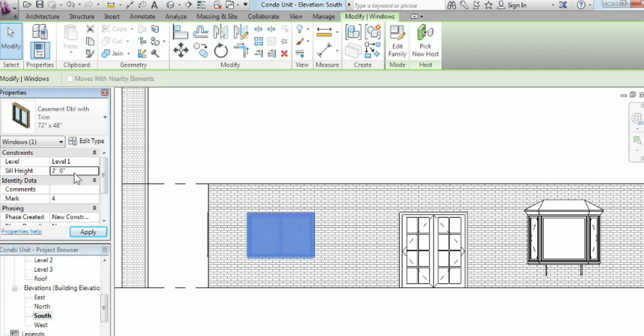Open the Architecture ribbon tab
The height and width of the screenshot is (336, 644).
pyautogui.click(x=43, y=16)
